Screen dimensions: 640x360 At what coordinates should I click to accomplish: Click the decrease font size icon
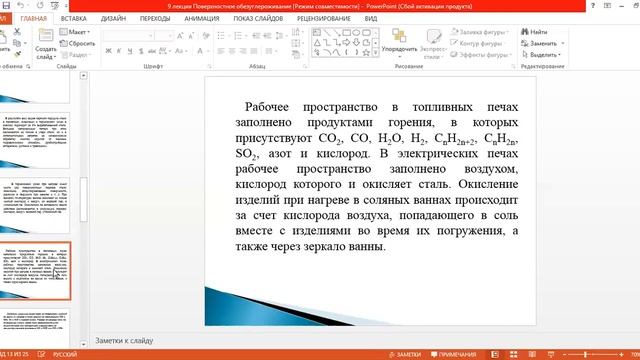click(x=191, y=36)
